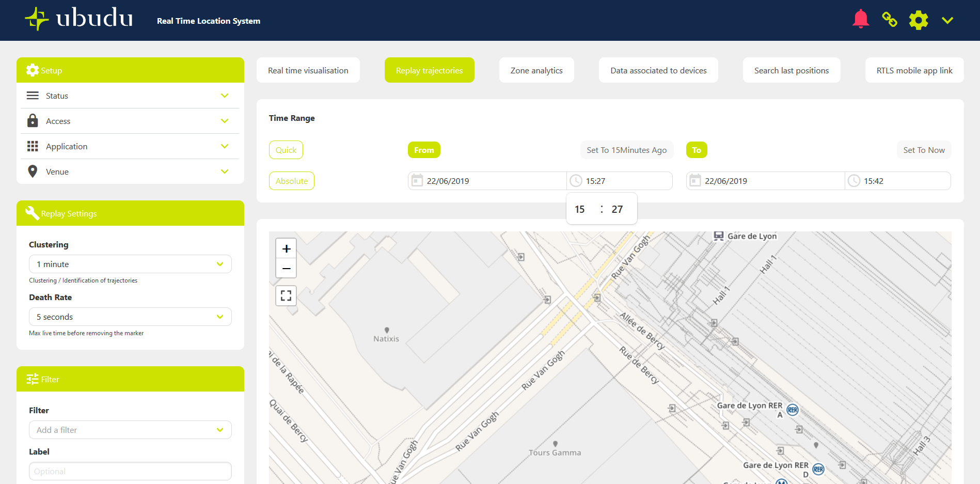Zoom in on the map
This screenshot has width=980, height=484.
coord(287,248)
